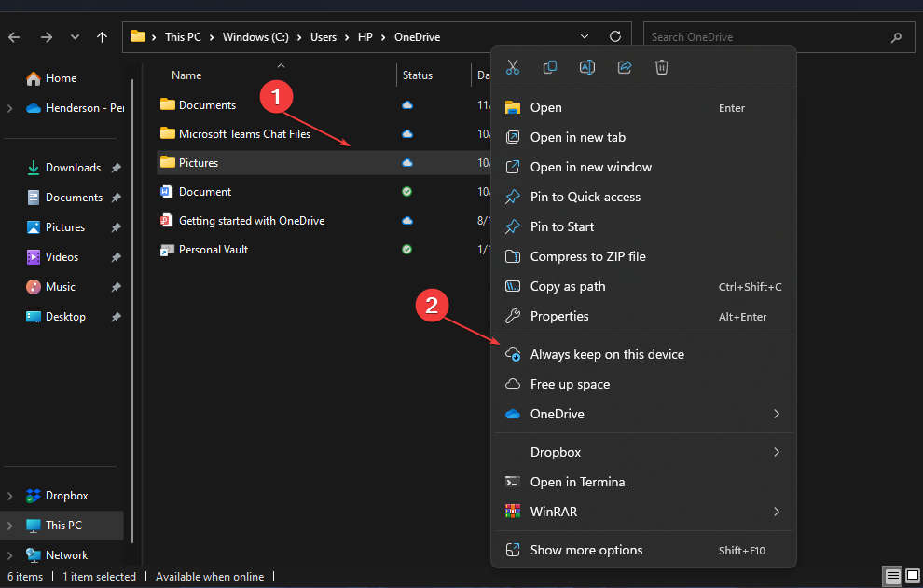Go up one folder level
This screenshot has width=923, height=588.
tap(102, 37)
